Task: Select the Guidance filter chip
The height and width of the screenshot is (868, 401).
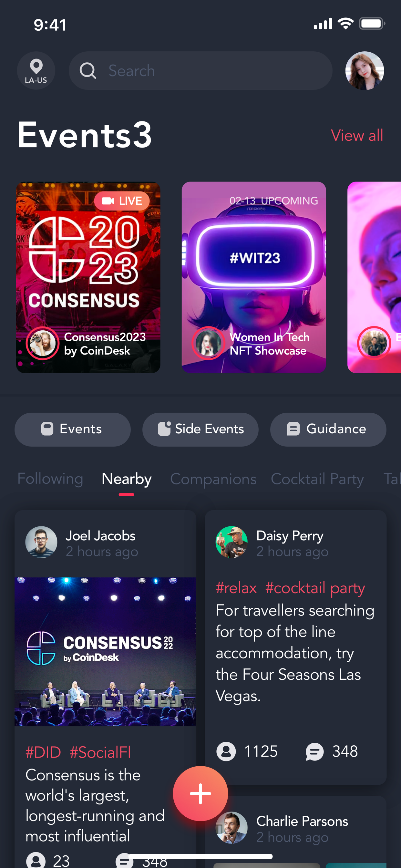Action: (328, 429)
